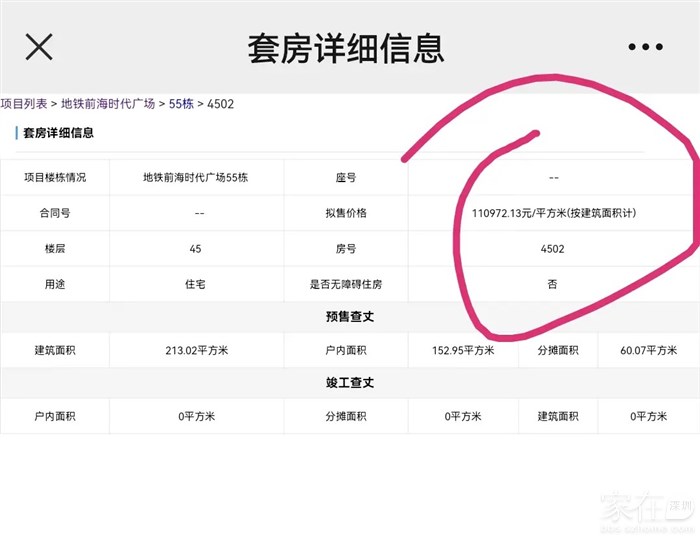The width and height of the screenshot is (700, 536).
Task: Select the 213.02平方米 building area value
Action: click(195, 350)
